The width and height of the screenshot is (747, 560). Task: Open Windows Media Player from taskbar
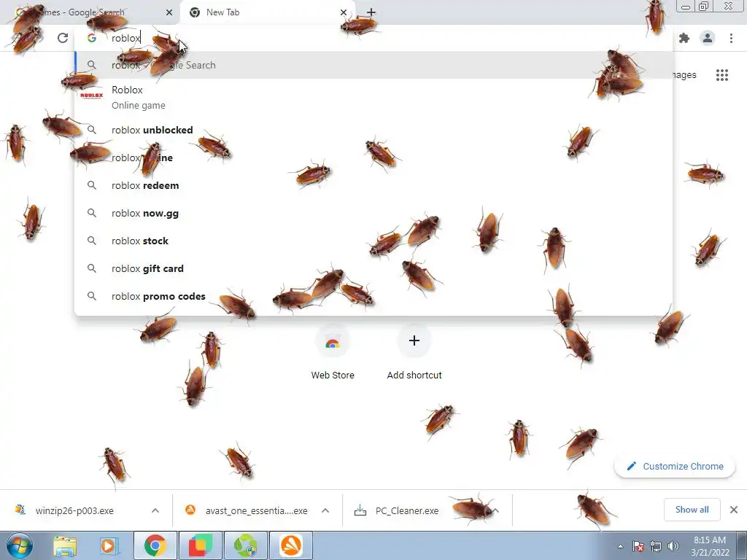tap(109, 545)
